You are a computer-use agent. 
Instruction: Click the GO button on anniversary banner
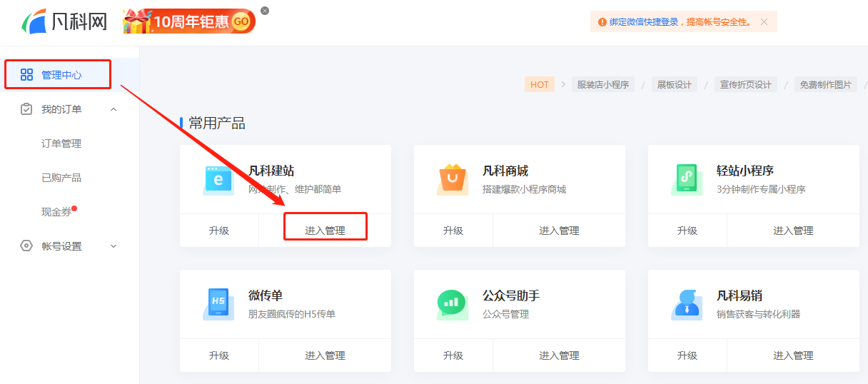pos(241,21)
